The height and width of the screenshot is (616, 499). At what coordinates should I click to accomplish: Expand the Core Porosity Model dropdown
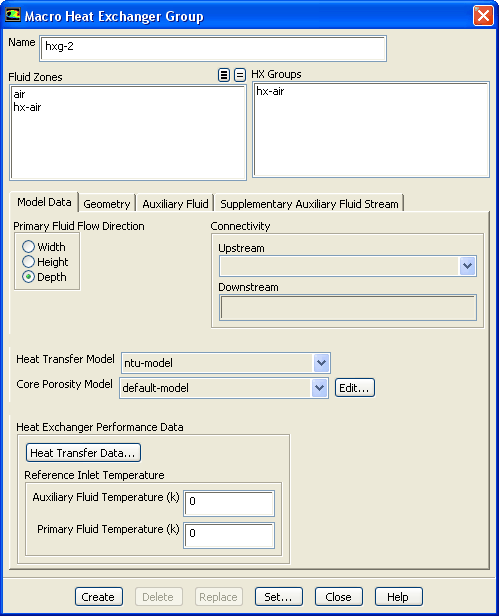(319, 388)
